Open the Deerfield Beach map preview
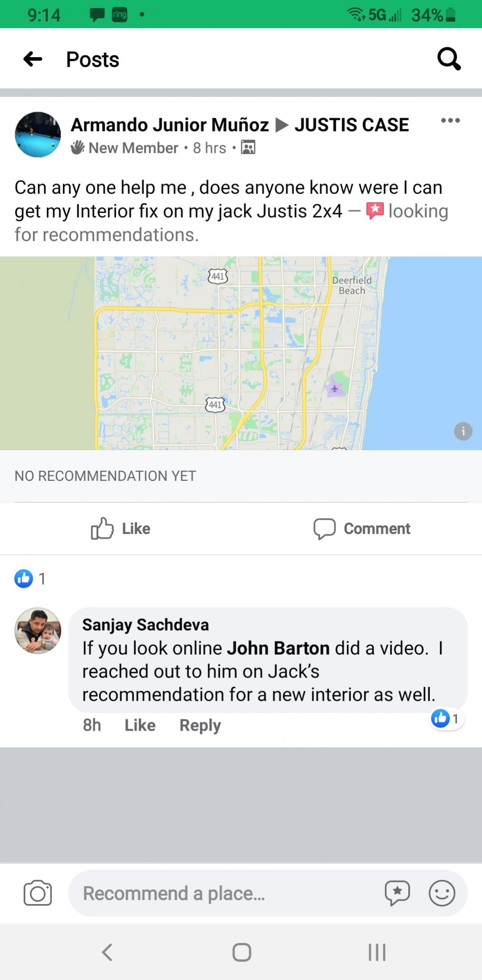482x980 pixels. pos(241,353)
